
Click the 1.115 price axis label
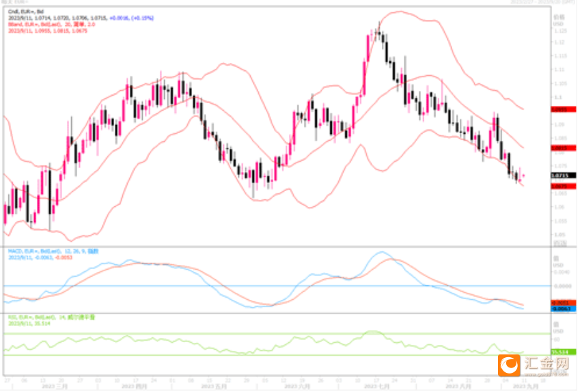(x=560, y=56)
